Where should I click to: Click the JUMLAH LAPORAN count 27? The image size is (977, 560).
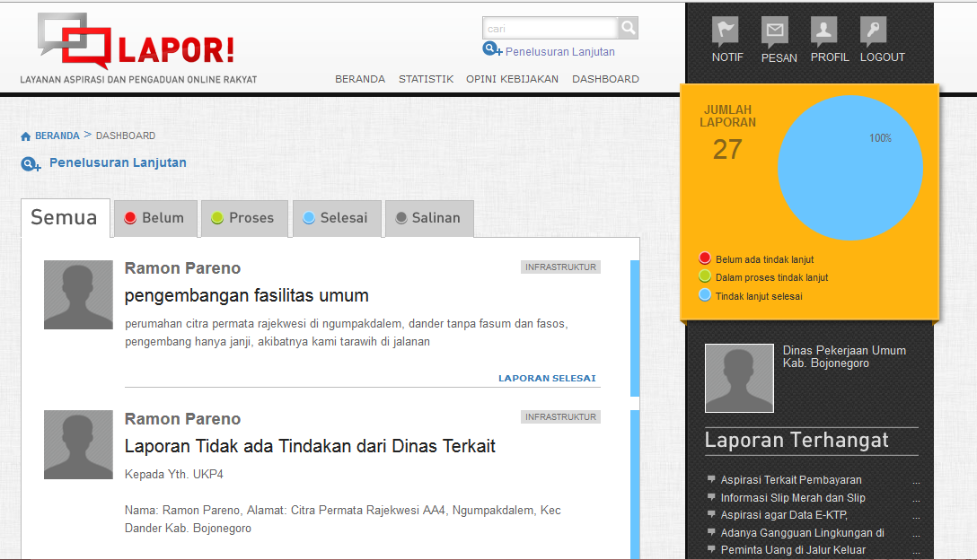click(x=727, y=150)
